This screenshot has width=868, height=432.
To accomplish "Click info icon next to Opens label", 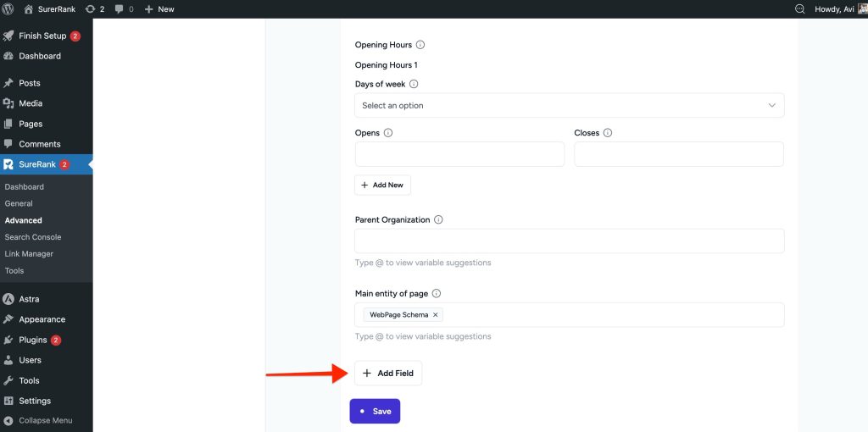I will coord(388,133).
